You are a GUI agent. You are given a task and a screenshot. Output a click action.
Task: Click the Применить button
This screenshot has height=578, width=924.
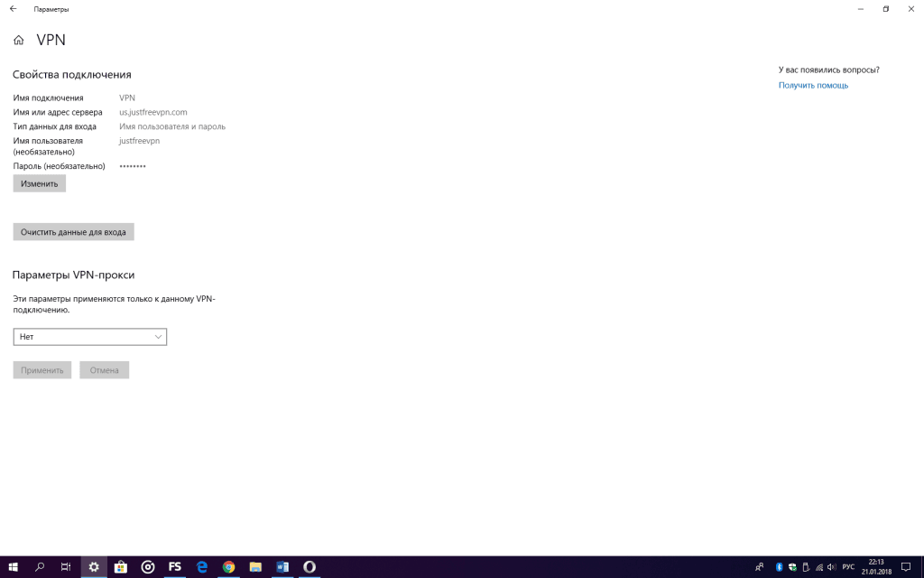(42, 370)
